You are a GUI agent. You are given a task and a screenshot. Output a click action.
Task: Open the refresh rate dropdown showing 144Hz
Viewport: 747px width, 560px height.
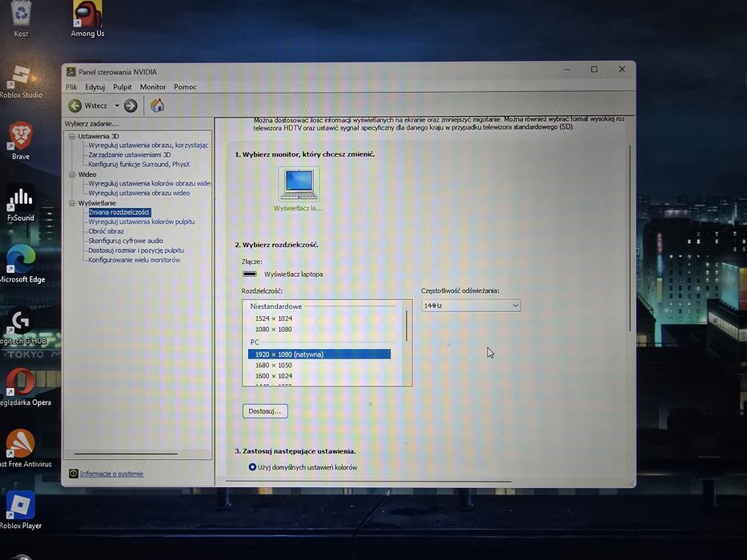471,306
